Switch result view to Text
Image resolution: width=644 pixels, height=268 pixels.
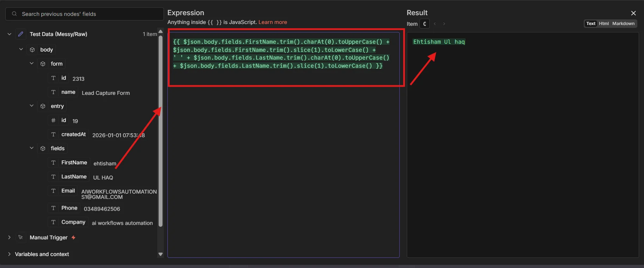(591, 24)
